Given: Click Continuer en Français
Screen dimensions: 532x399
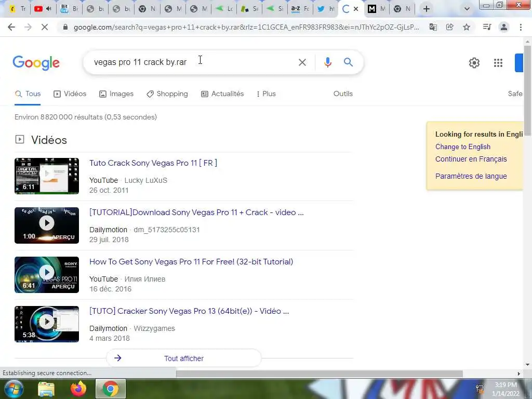Looking at the screenshot, I should (471, 159).
